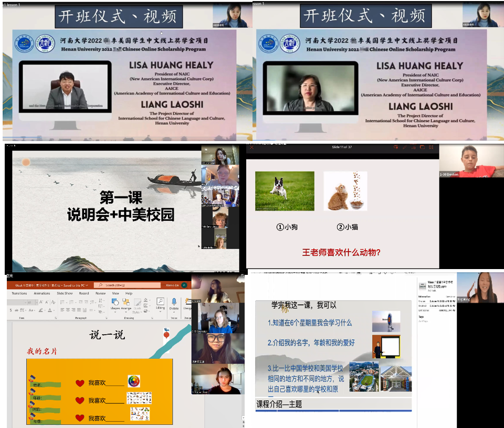Select the orange kitten picture
This screenshot has height=428, width=504.
coord(345,191)
